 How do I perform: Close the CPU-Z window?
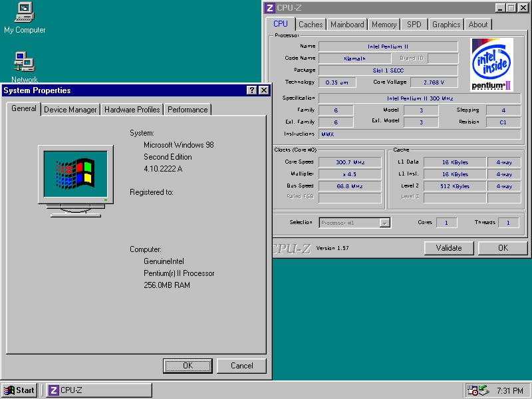point(523,8)
